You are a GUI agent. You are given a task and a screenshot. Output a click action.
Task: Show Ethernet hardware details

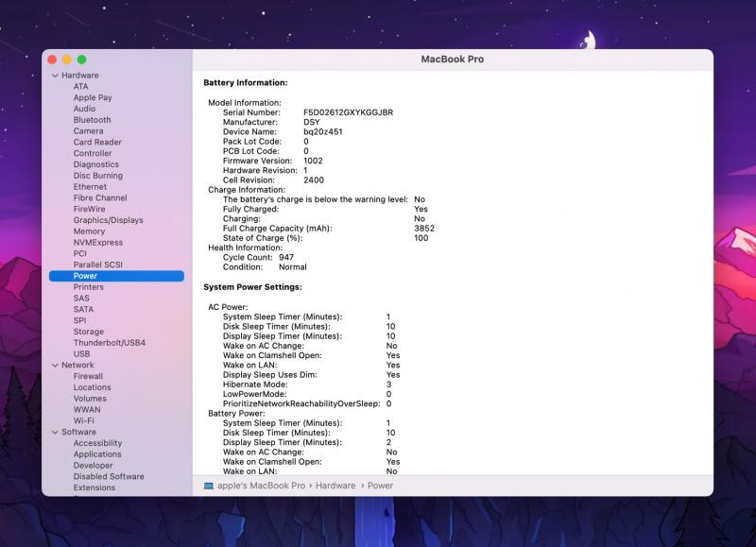90,186
